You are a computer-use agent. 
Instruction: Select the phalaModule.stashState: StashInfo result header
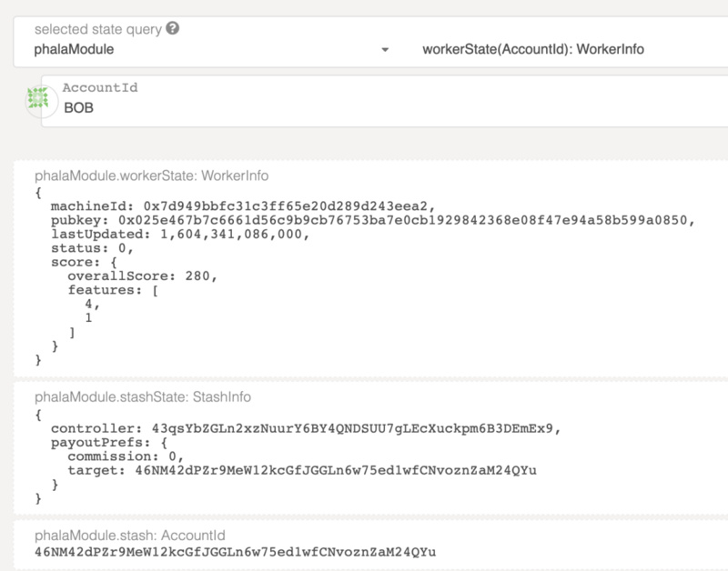143,397
